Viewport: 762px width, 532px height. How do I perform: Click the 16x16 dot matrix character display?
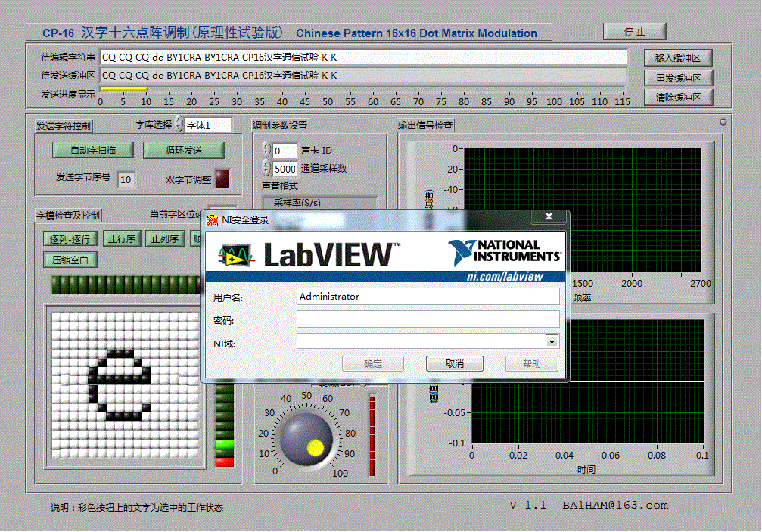pyautogui.click(x=126, y=384)
